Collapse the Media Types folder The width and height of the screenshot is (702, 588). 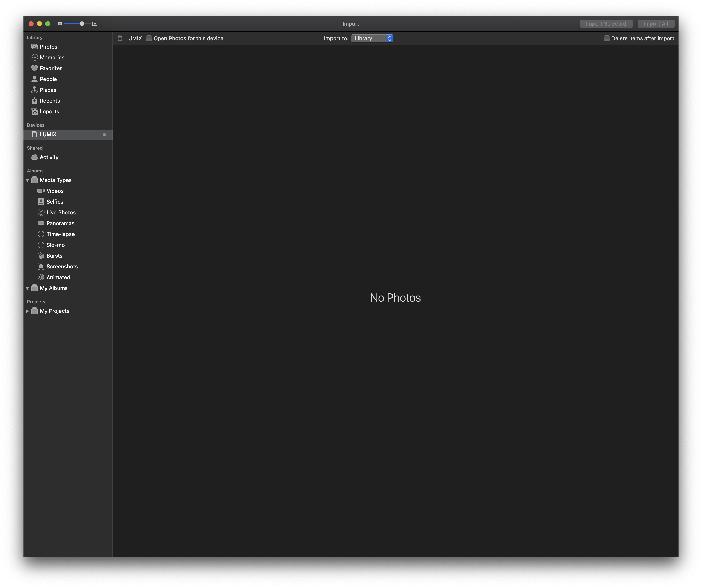click(27, 180)
